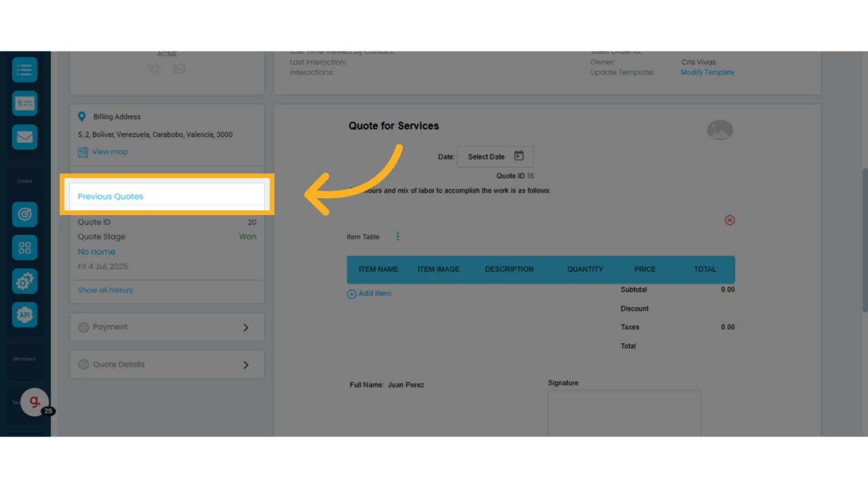Click the Cris Vivas owner name

pos(698,62)
